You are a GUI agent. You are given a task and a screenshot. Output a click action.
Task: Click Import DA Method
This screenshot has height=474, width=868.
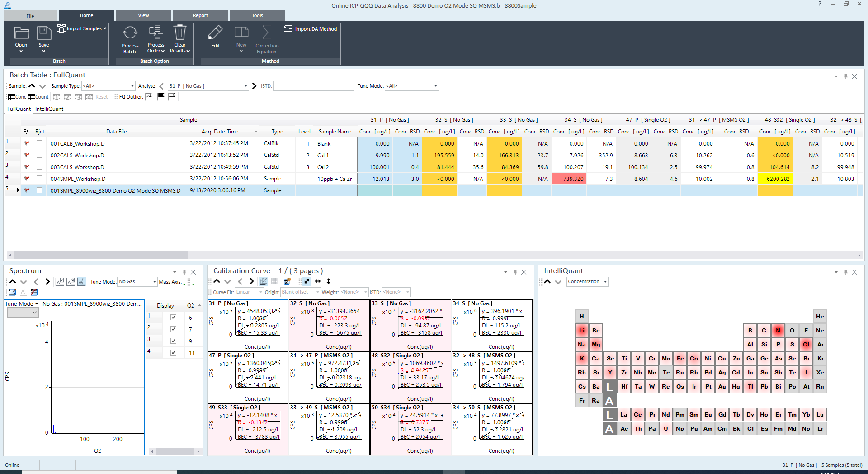pyautogui.click(x=311, y=29)
